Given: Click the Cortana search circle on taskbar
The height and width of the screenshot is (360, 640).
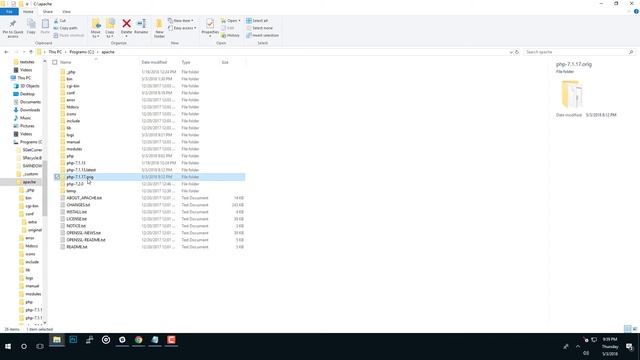Looking at the screenshot, I should (24, 346).
